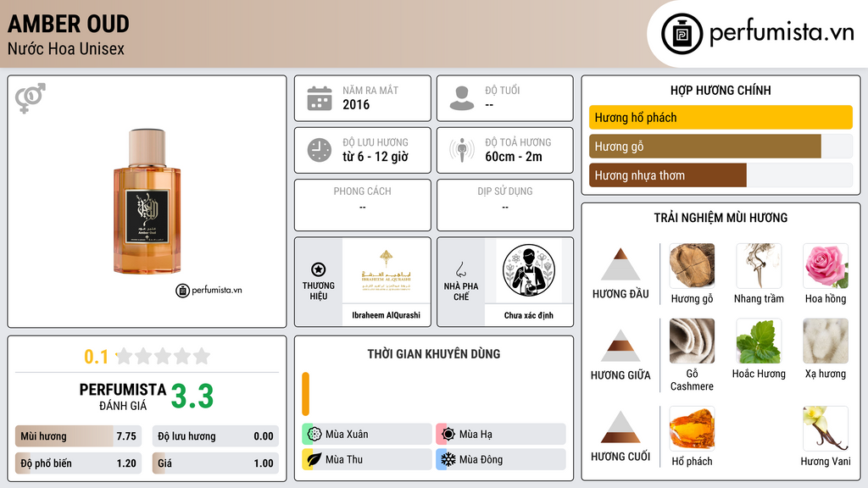The image size is (868, 488).
Task: Click the Thời gian khuyên dùng heading
Action: point(434,354)
